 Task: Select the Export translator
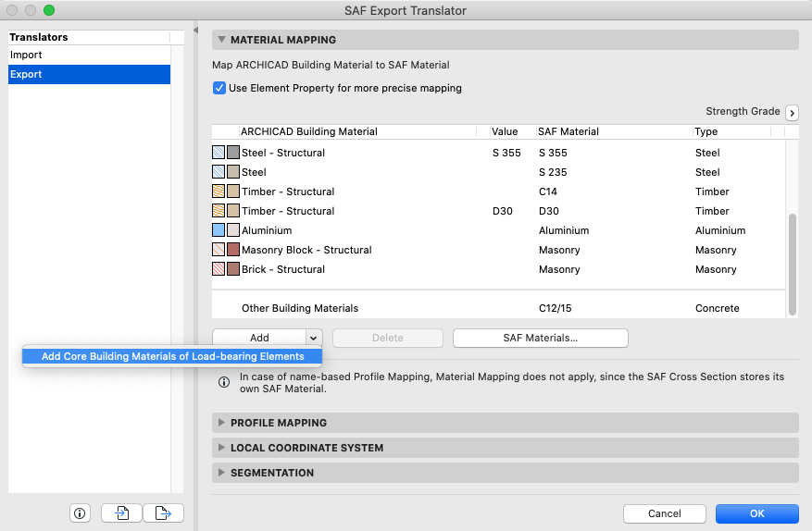click(x=89, y=74)
